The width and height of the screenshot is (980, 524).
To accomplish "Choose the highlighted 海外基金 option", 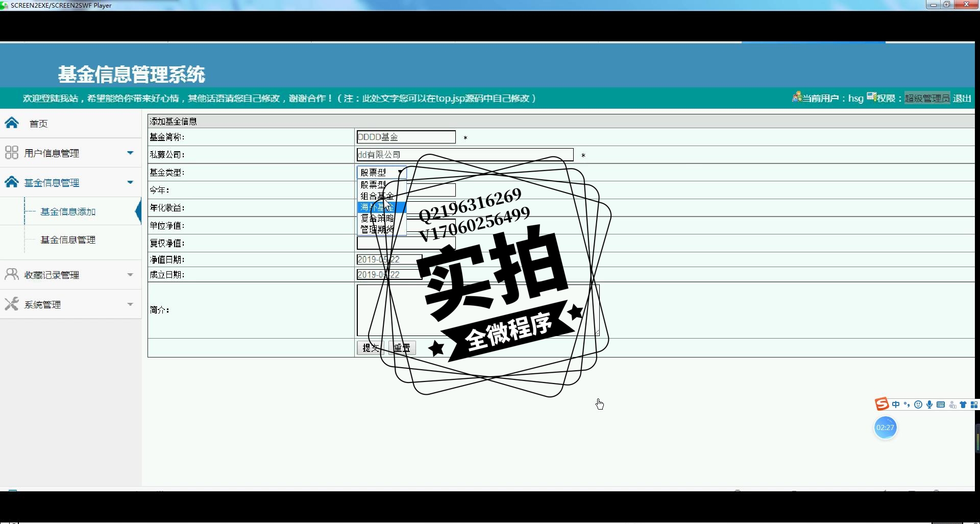I will 382,207.
